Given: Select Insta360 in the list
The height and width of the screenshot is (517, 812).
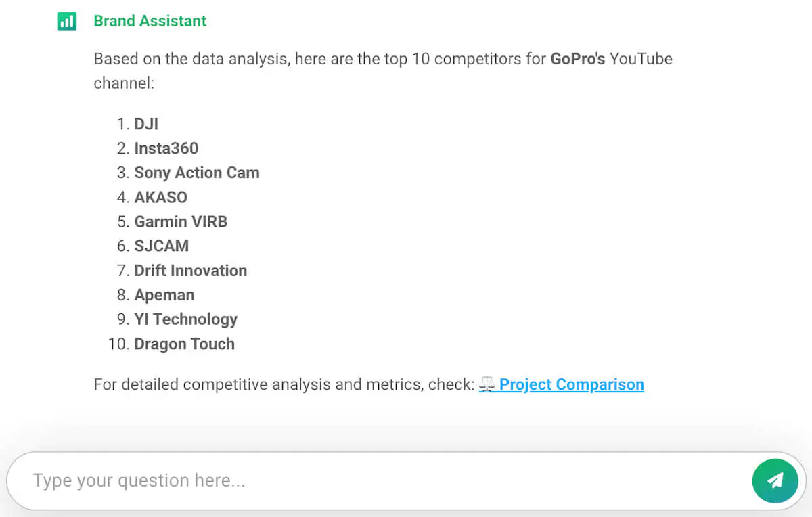Looking at the screenshot, I should (x=166, y=148).
